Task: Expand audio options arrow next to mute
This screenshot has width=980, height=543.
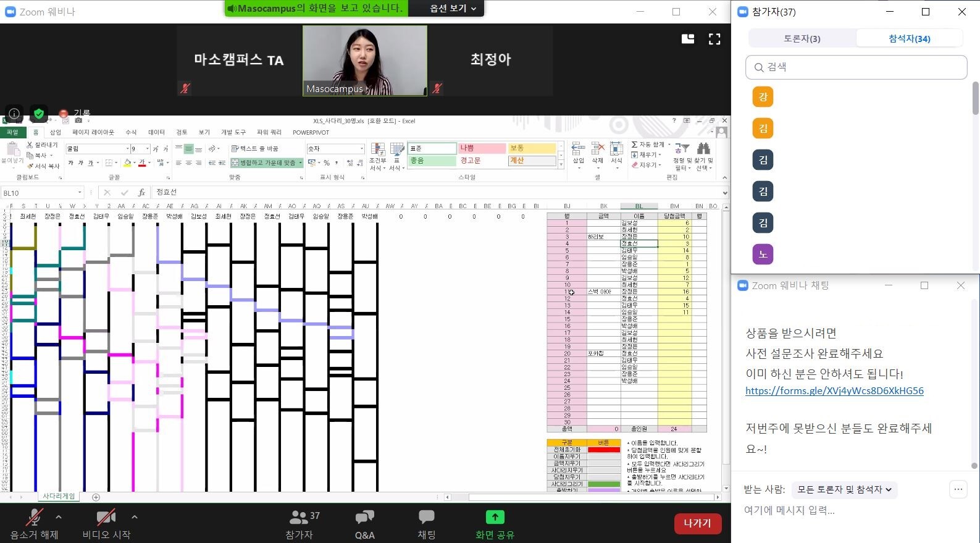Action: (59, 516)
